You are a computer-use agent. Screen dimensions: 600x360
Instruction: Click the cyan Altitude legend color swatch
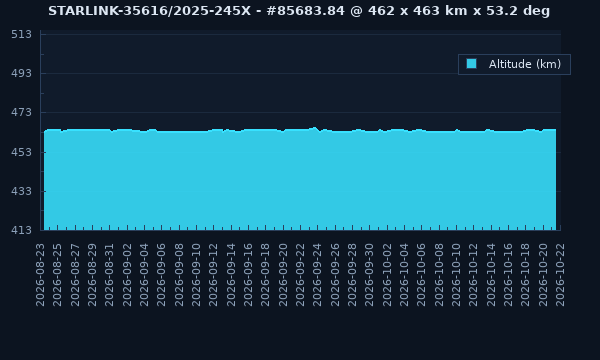[471, 64]
